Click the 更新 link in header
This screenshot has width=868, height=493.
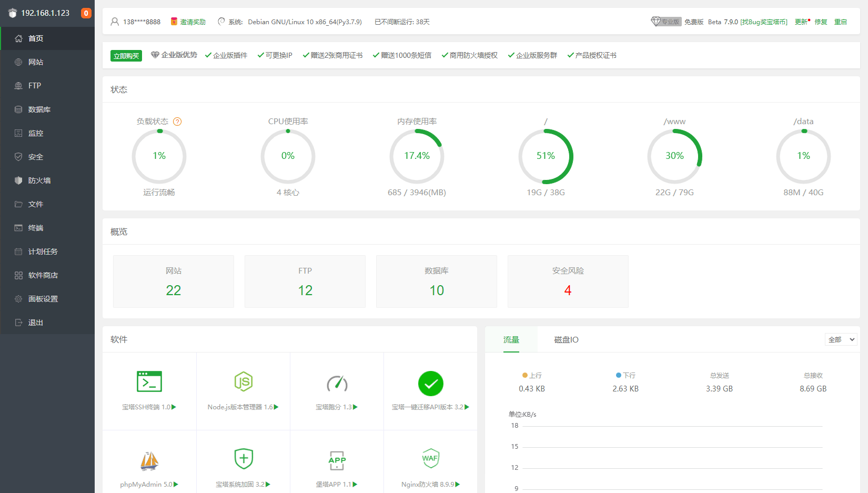tap(802, 22)
